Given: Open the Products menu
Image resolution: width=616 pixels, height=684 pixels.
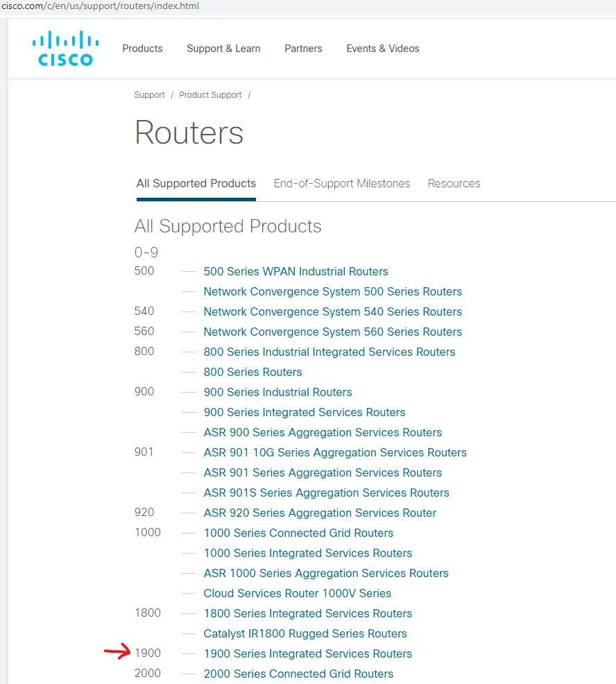Looking at the screenshot, I should [x=142, y=49].
